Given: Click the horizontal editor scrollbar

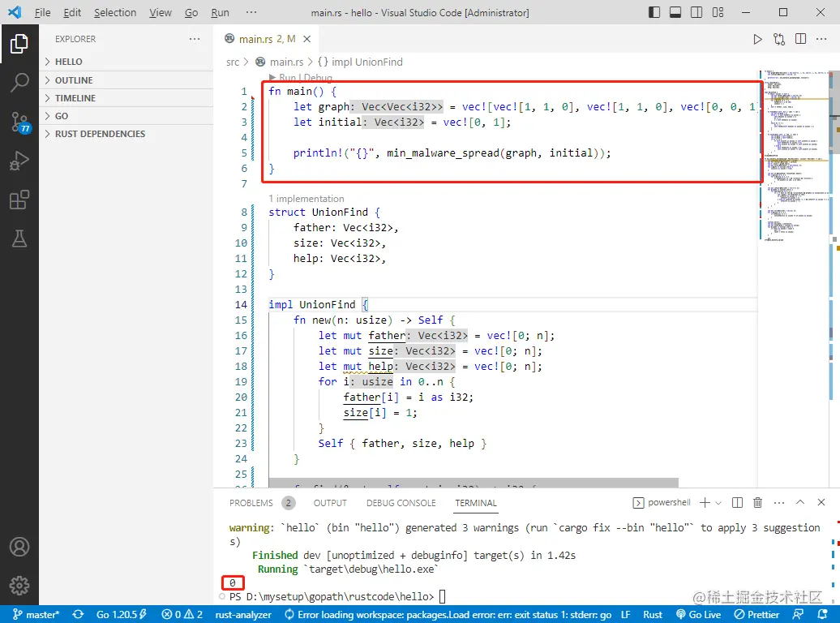Looking at the screenshot, I should pos(473,483).
